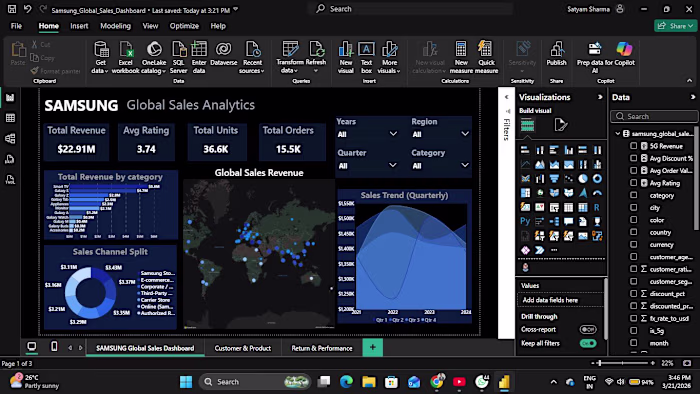
Task: Collapse the Visualizations pane
Action: point(600,97)
